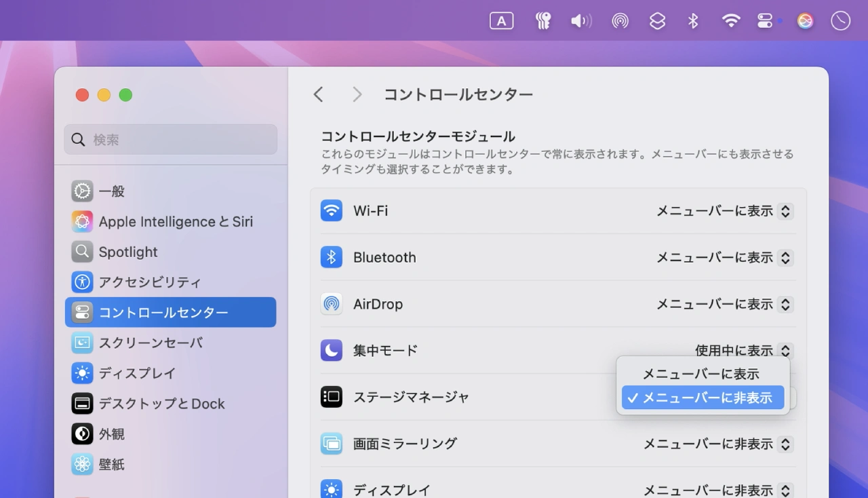Click the 検索 search field
The image size is (868, 498).
[x=170, y=140]
